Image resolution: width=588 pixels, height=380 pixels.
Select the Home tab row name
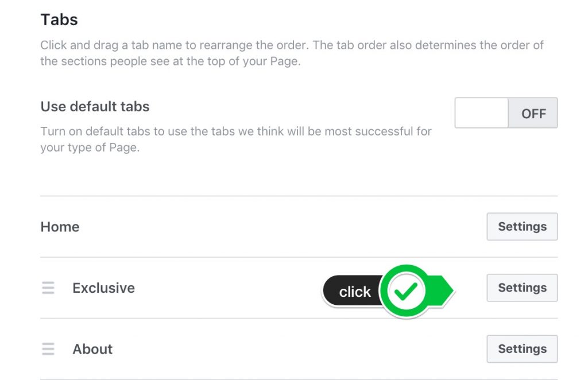click(x=60, y=227)
